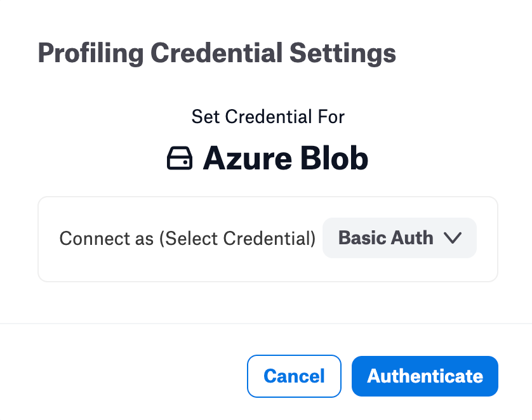
Task: Click the (Select Credential) parenthetical text
Action: coord(237,239)
